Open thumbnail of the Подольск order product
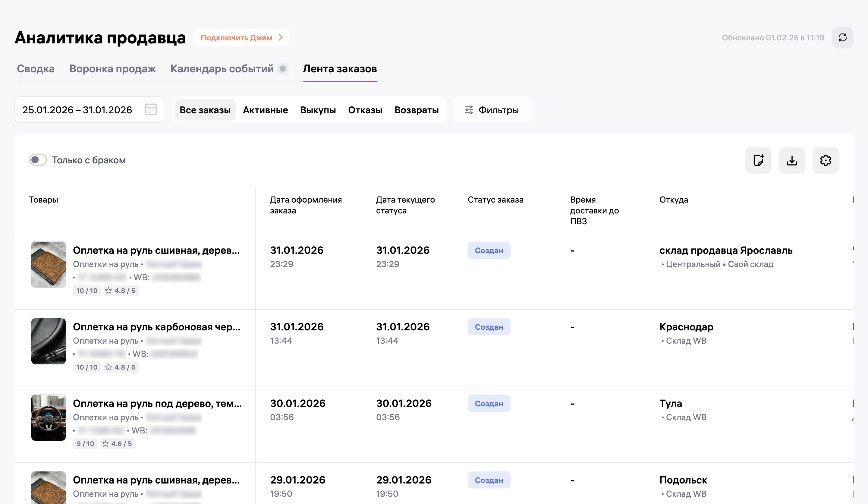The image size is (868, 504). point(49,488)
